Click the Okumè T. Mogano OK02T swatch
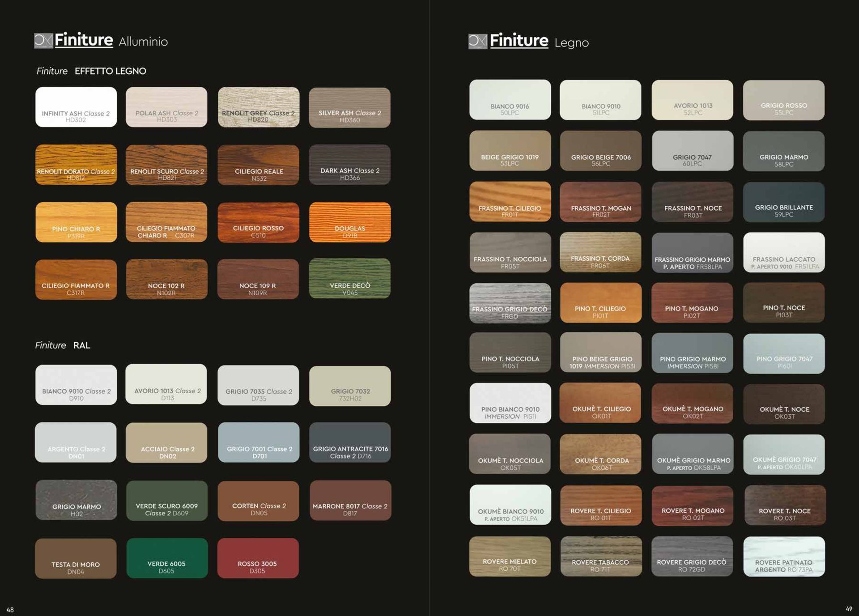859x616 pixels. (692, 404)
